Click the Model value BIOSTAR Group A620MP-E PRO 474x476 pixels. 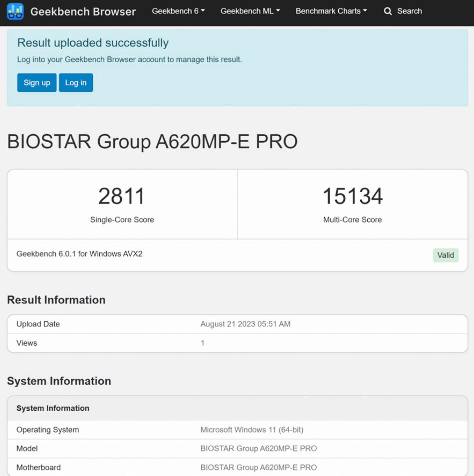tap(258, 449)
